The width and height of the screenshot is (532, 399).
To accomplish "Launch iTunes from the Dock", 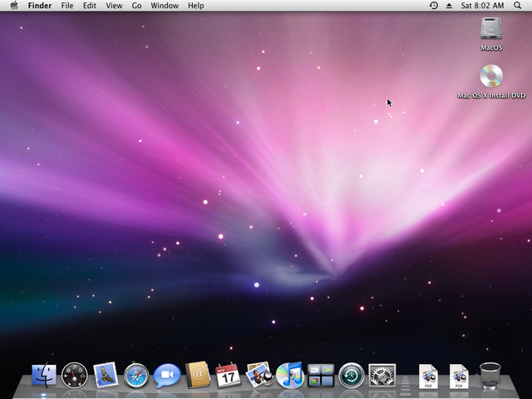I will (x=290, y=375).
